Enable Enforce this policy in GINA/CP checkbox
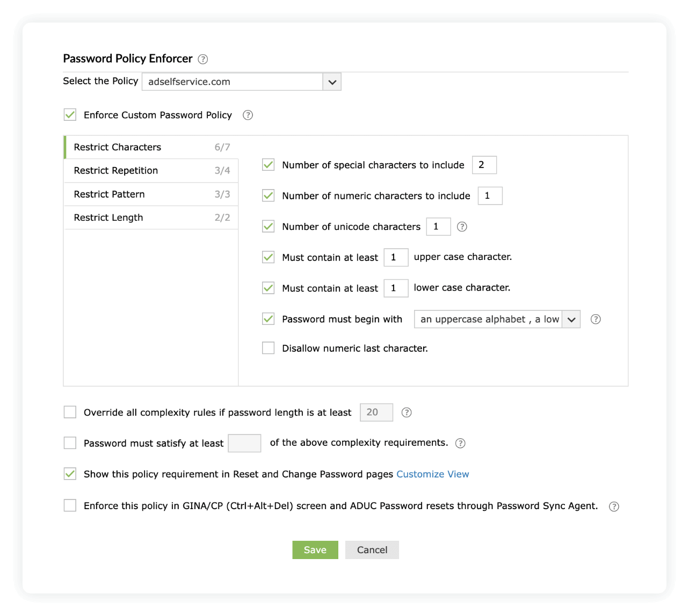689x616 pixels. (70, 505)
